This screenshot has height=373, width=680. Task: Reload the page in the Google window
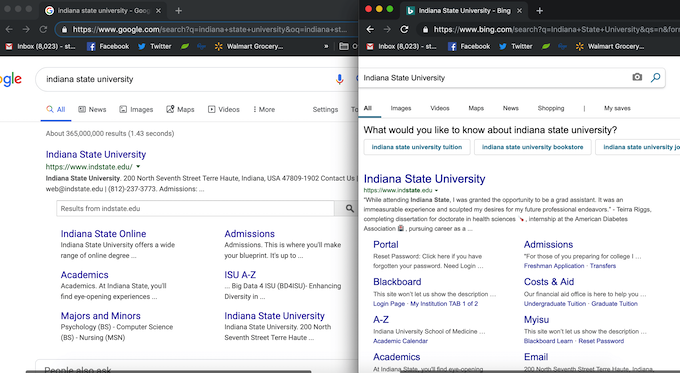point(43,29)
